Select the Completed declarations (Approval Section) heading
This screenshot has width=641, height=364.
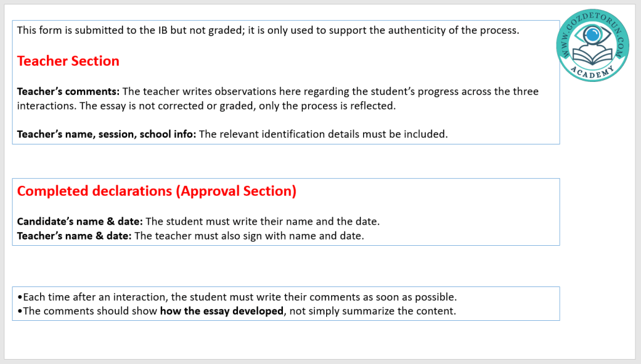click(156, 191)
